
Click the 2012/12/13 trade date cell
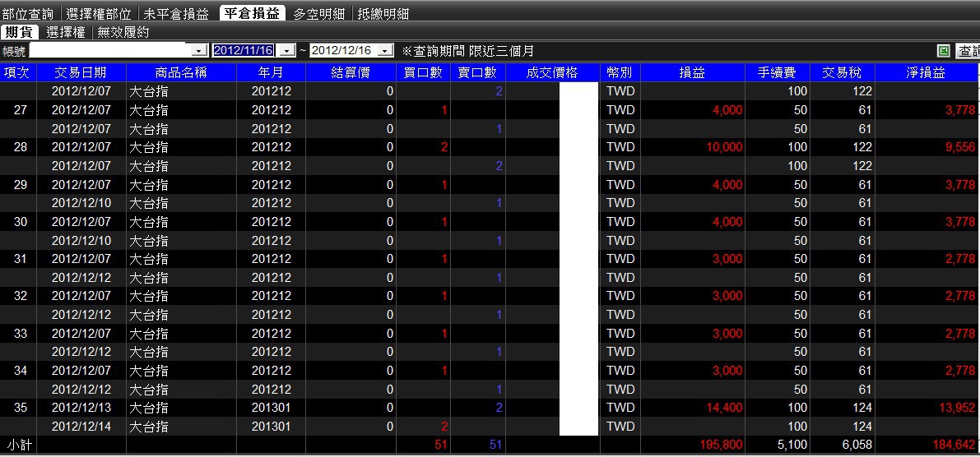pyautogui.click(x=81, y=408)
